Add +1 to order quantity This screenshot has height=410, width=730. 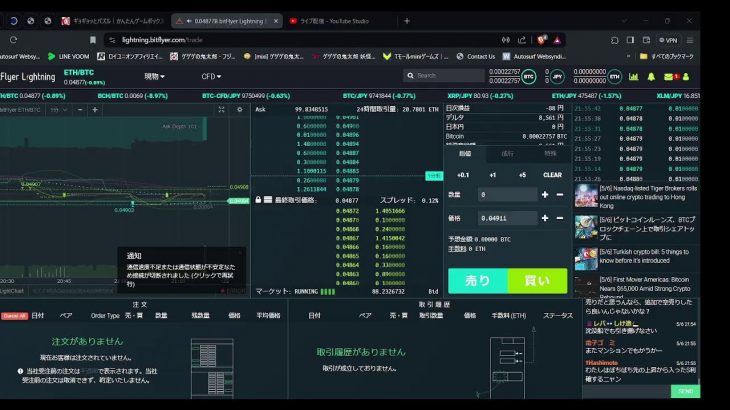[493, 175]
